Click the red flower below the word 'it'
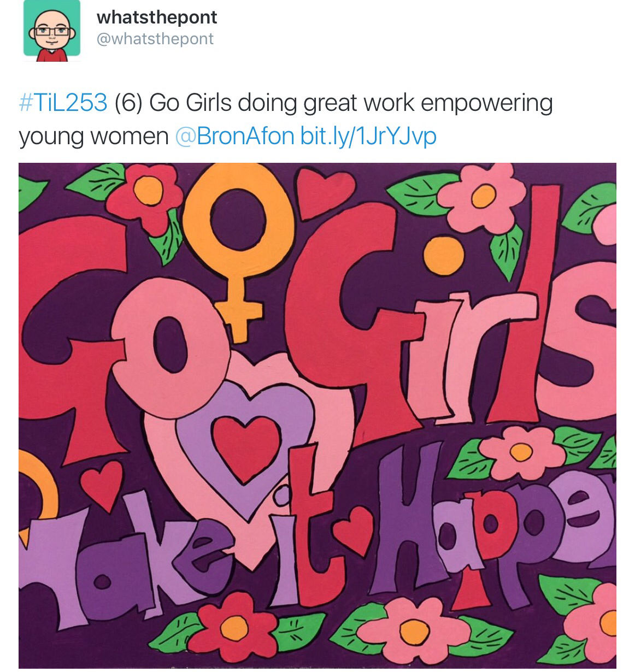The height and width of the screenshot is (672, 629). (236, 625)
